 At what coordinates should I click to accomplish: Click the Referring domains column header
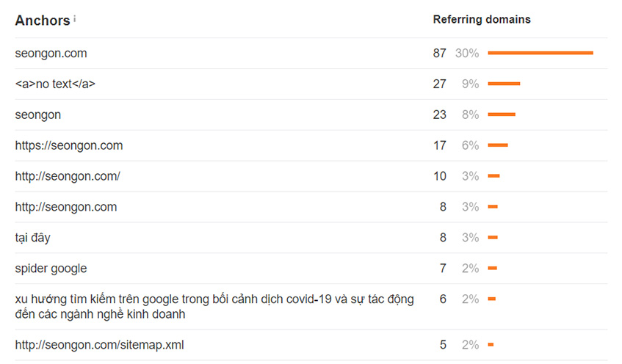[x=482, y=19]
